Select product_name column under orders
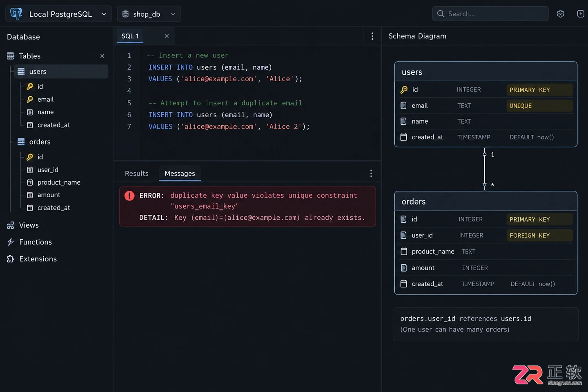This screenshot has width=588, height=392. pyautogui.click(x=59, y=183)
